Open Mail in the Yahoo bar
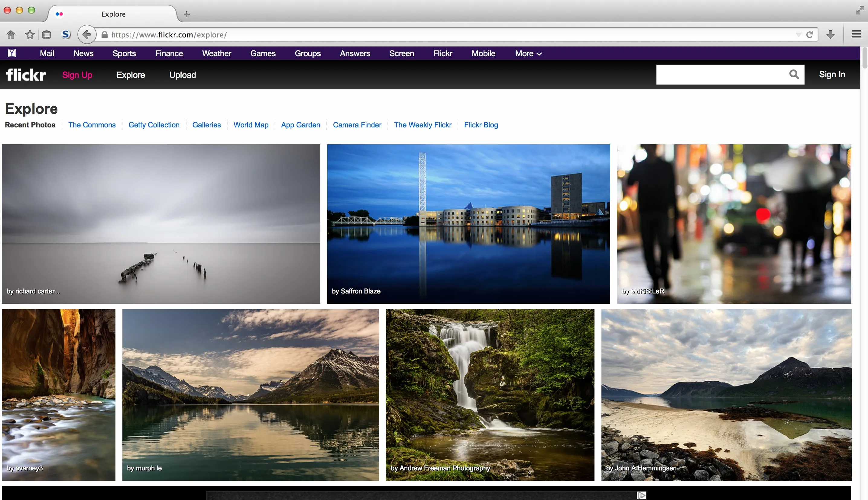 coord(47,53)
